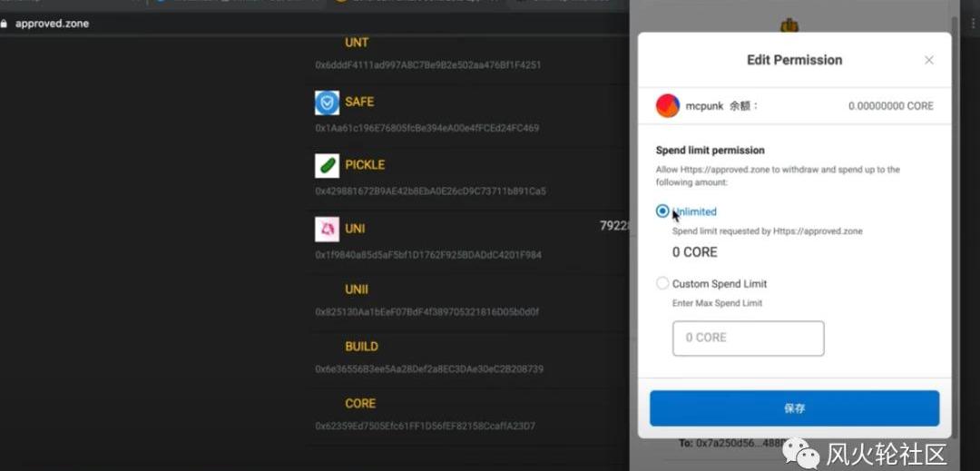The image size is (980, 471).
Task: Select the Custom Spend Limit option
Action: [662, 284]
